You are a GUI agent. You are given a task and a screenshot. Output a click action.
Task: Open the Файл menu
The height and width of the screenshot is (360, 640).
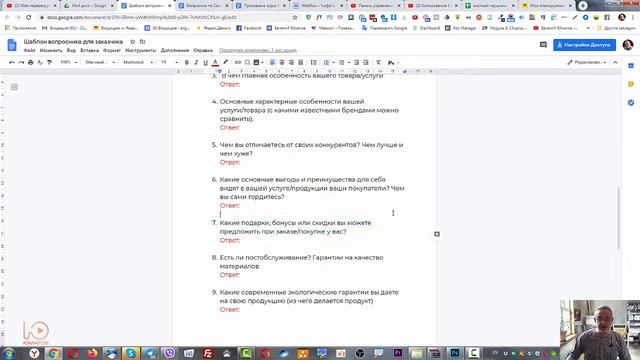click(29, 50)
